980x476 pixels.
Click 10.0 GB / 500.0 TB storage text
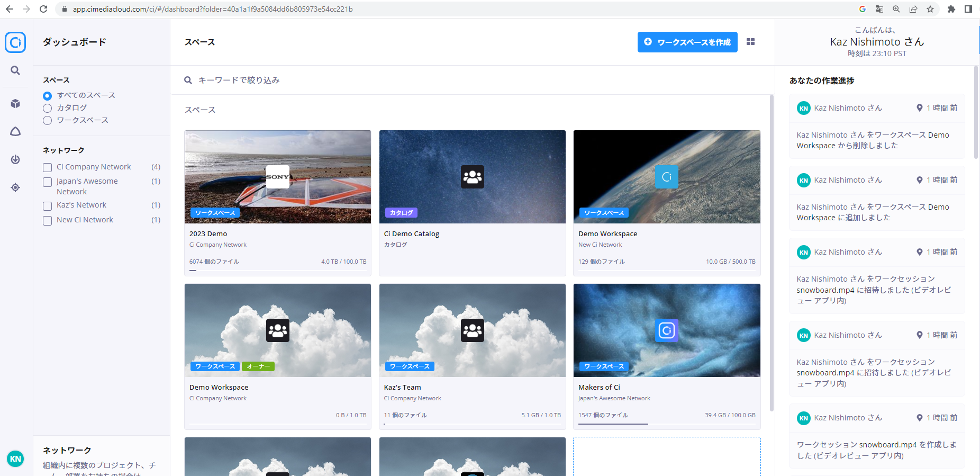(x=731, y=262)
